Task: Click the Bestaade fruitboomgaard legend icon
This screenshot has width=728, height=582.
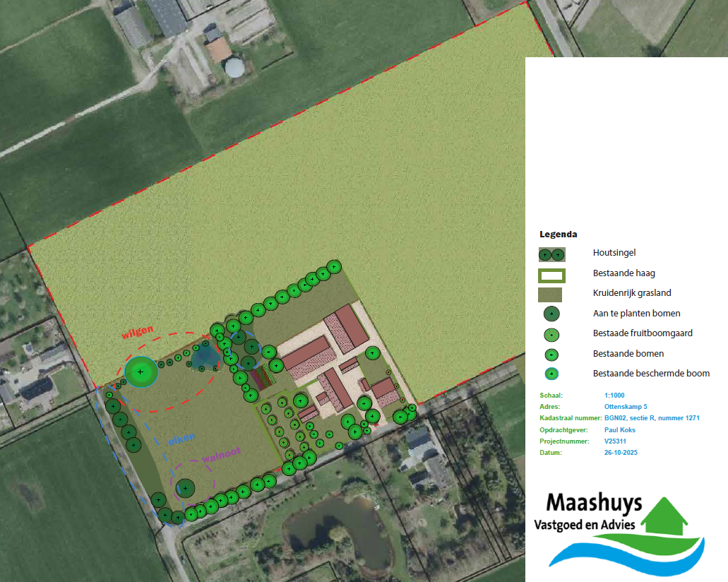Action: point(551,335)
